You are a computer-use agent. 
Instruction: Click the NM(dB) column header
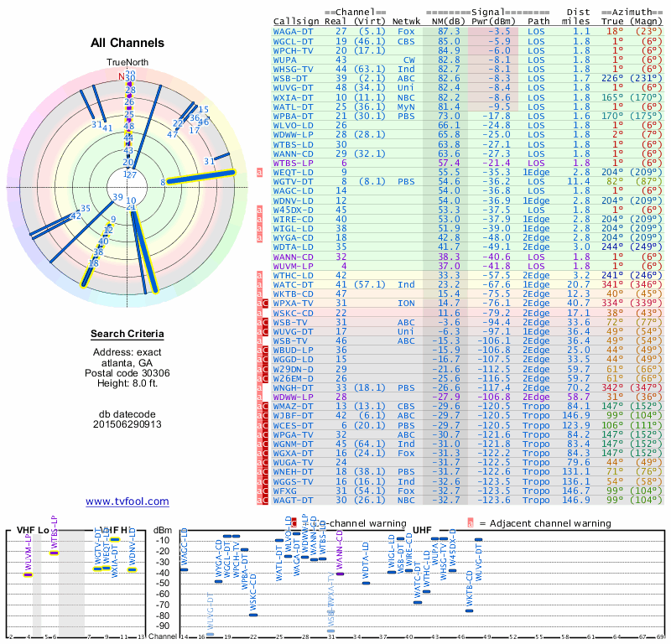[x=448, y=22]
